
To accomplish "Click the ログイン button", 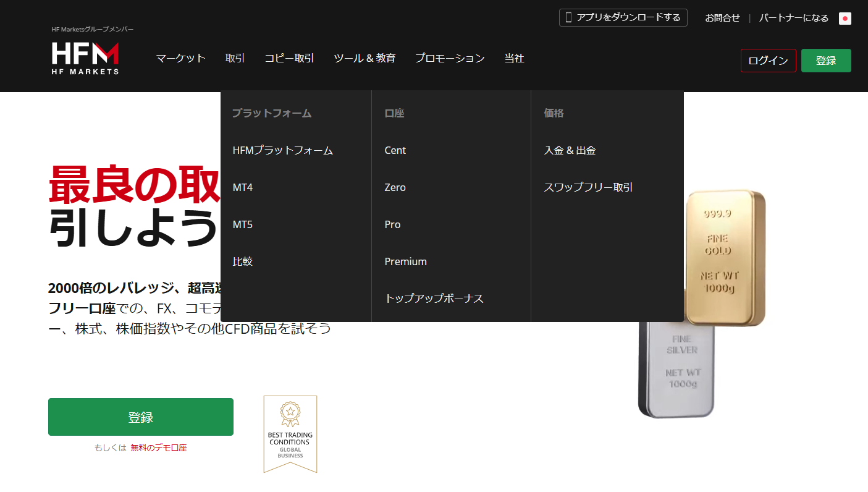I will [x=769, y=61].
